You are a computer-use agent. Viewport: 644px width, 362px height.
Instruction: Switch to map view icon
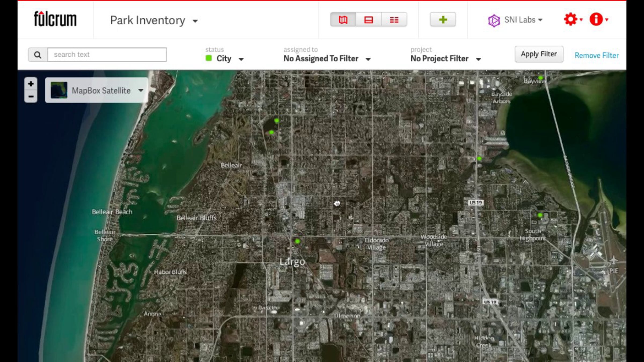(343, 20)
